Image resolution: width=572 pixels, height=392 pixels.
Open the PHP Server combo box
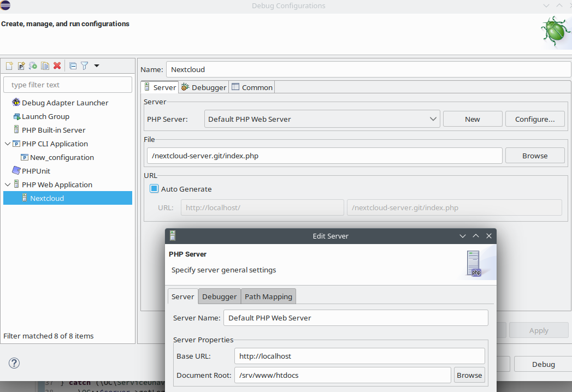tap(322, 119)
